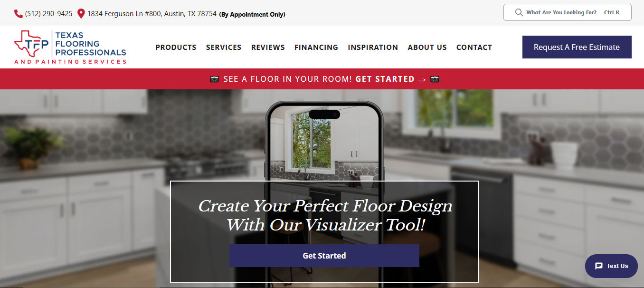Click the camera icon right of the banner arrow

point(435,79)
